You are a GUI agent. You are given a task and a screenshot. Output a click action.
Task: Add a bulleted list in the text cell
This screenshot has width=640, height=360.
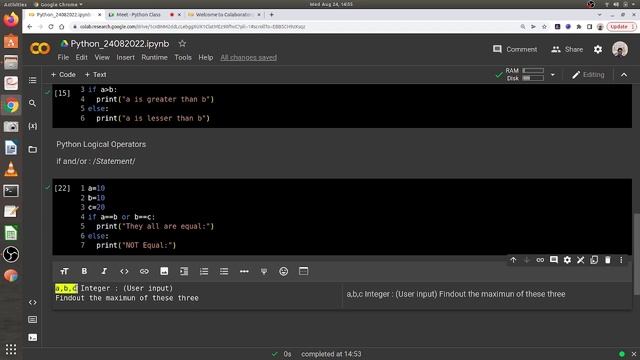224,271
